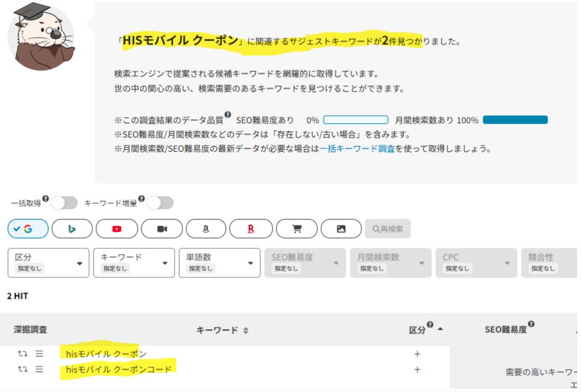The width and height of the screenshot is (581, 392).
Task: Select keyword text hisモバイル クーポンコード
Action: click(x=119, y=369)
